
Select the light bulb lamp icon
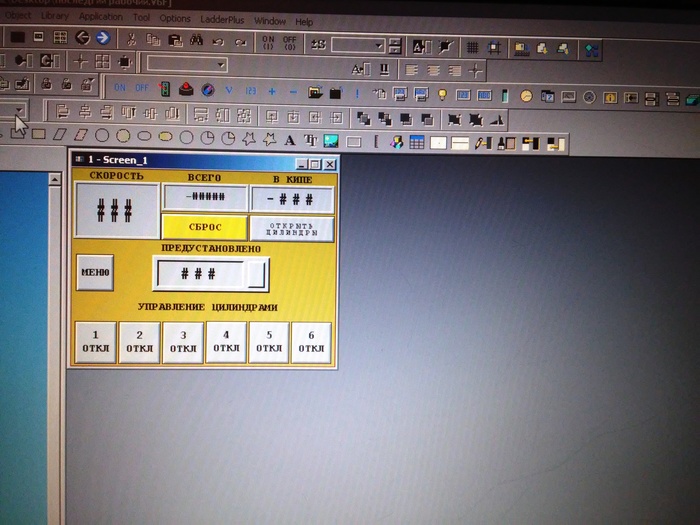[441, 95]
